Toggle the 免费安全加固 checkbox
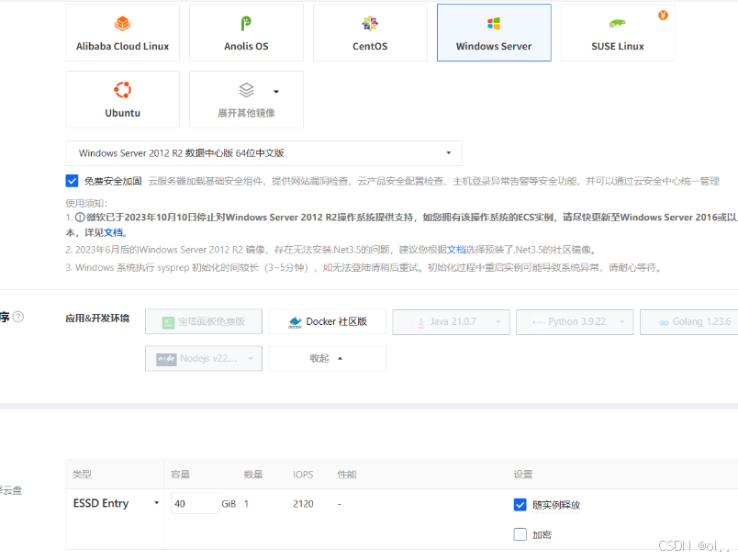This screenshot has width=738, height=560. pos(72,181)
